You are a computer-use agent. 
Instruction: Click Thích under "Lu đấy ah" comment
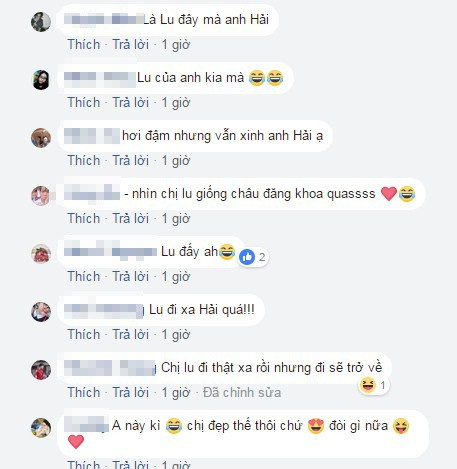coord(84,276)
